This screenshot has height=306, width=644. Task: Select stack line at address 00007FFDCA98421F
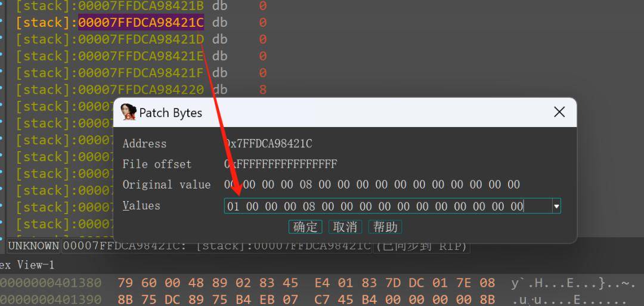click(141, 73)
